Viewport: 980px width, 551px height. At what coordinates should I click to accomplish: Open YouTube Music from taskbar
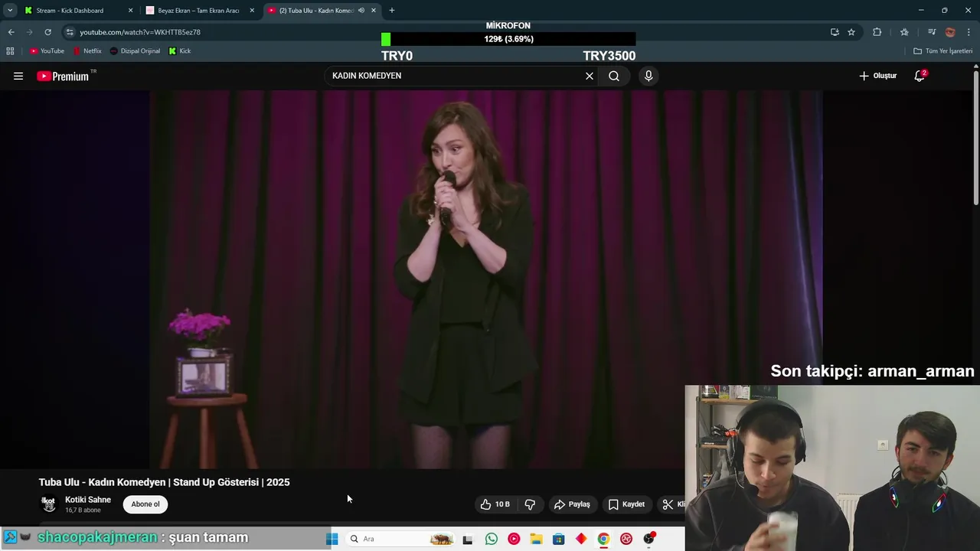pyautogui.click(x=514, y=539)
